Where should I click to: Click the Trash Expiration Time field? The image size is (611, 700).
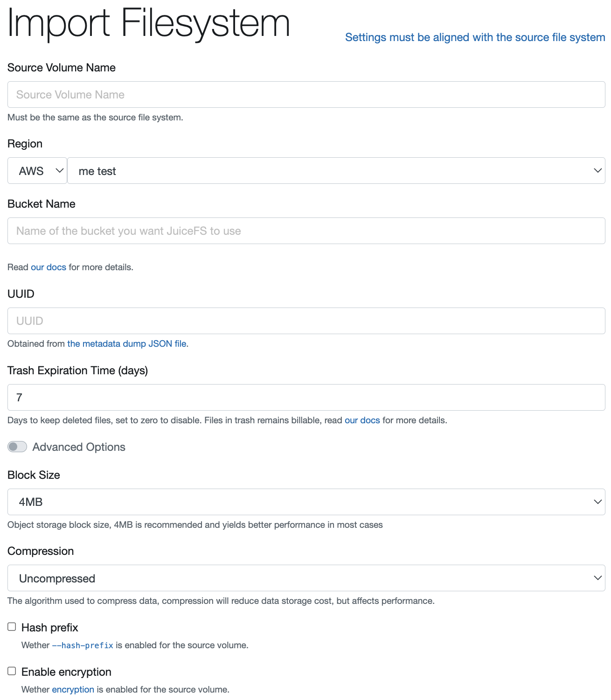pos(306,398)
